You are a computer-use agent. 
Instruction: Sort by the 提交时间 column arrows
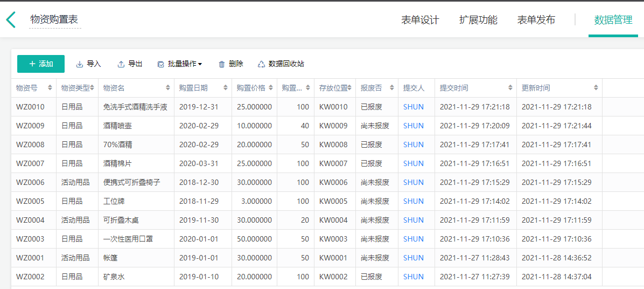[510, 88]
